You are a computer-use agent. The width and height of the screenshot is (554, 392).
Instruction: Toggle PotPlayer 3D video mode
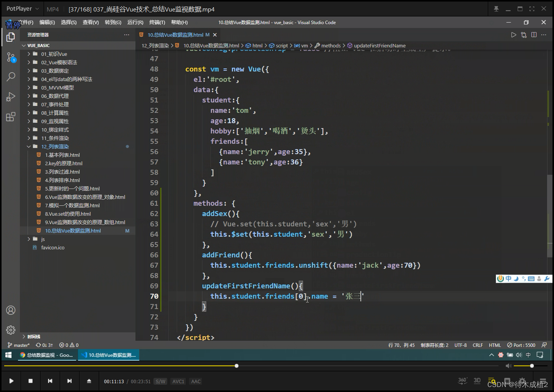point(477,381)
